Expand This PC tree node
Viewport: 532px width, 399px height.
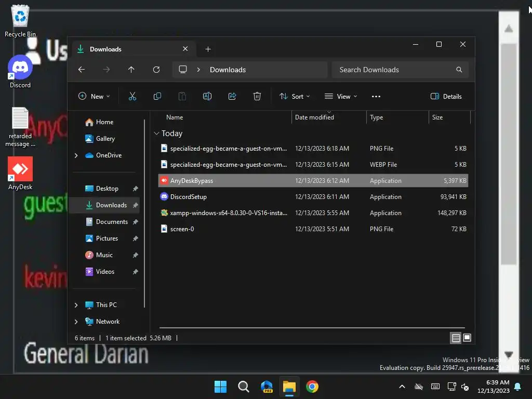click(x=76, y=305)
